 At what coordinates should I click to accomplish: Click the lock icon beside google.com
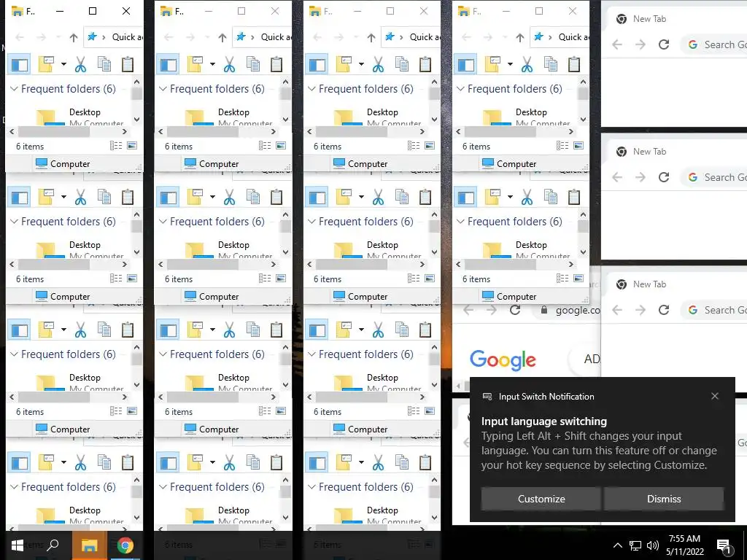point(543,310)
